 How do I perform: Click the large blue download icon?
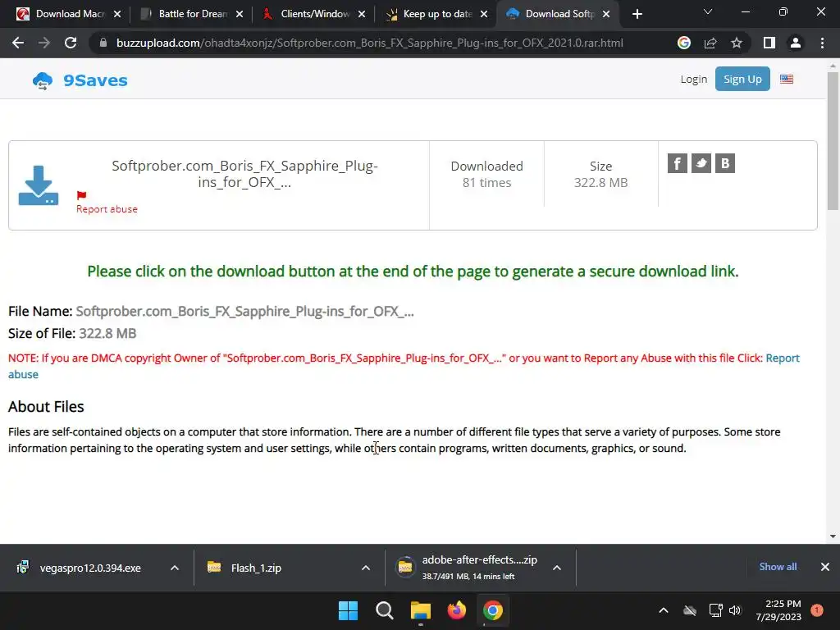39,185
